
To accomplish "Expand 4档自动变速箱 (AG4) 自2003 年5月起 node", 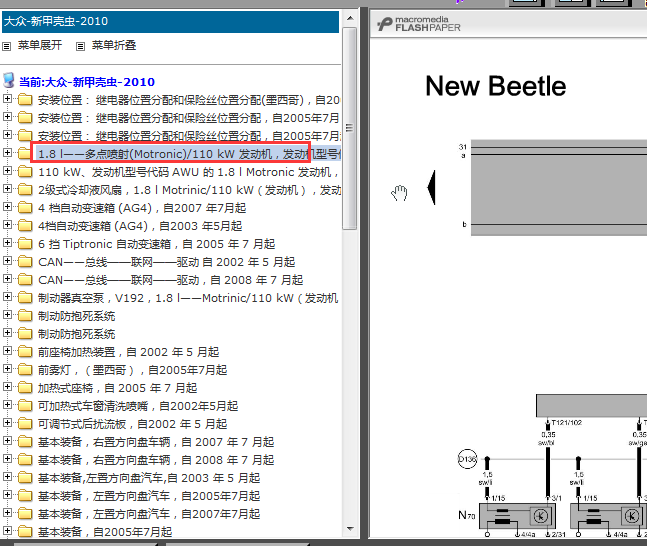I will tap(7, 225).
